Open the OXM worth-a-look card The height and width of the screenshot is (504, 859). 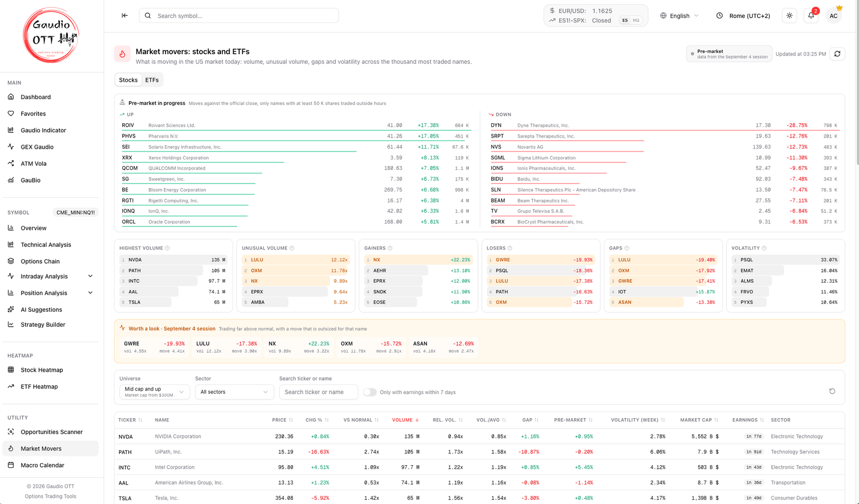click(371, 347)
